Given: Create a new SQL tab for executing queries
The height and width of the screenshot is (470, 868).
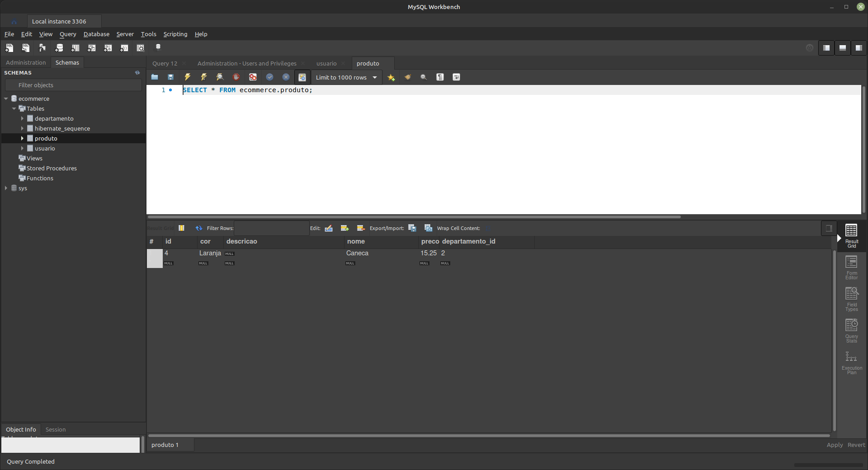Looking at the screenshot, I should (9, 48).
